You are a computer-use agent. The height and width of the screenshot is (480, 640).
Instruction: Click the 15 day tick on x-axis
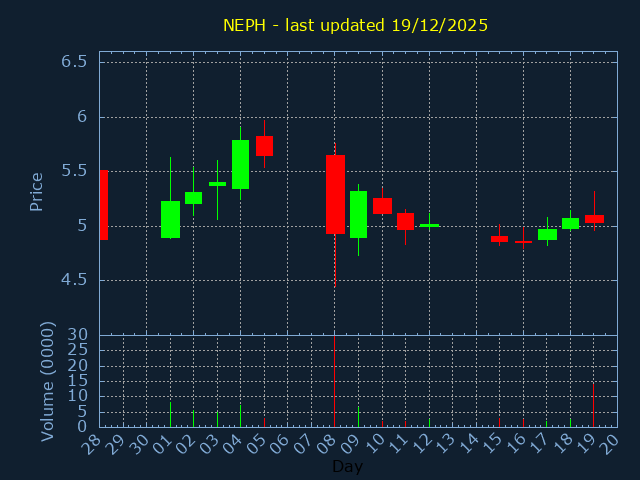click(497, 443)
